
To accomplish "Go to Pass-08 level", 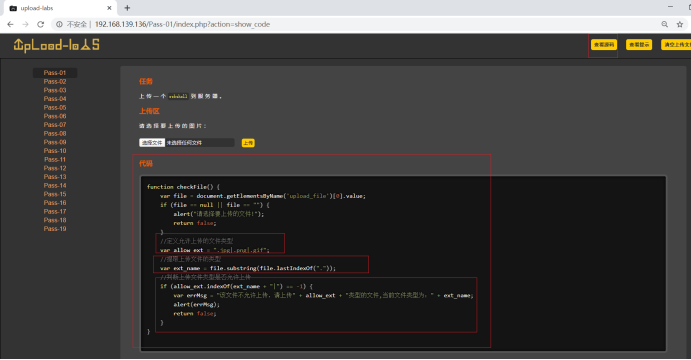I will tap(55, 134).
